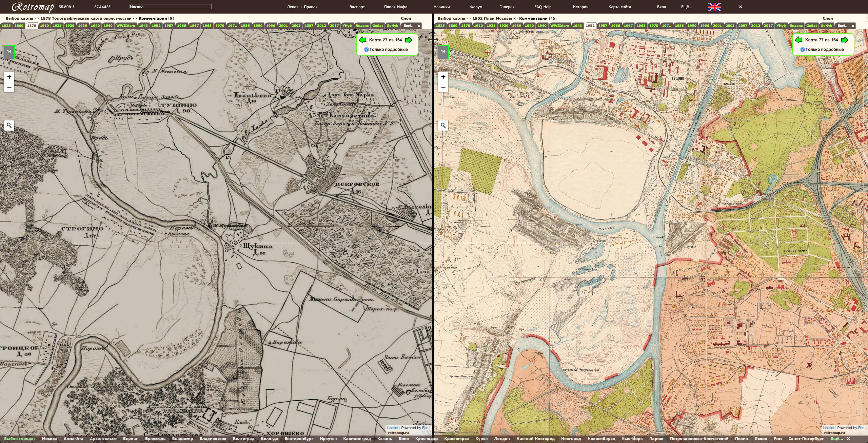Image resolution: width=868 pixels, height=443 pixels.
Task: Open '1878 Топографическая карта окрестностей' title
Action: 86,18
